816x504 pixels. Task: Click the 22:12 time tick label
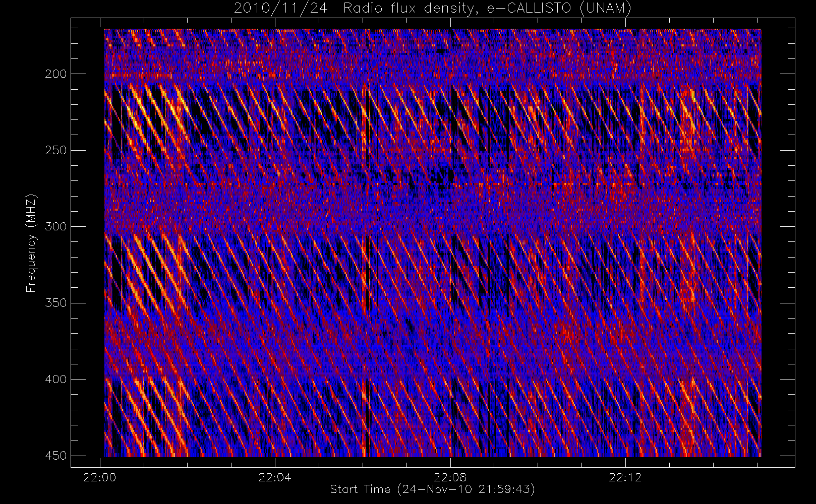click(x=625, y=477)
